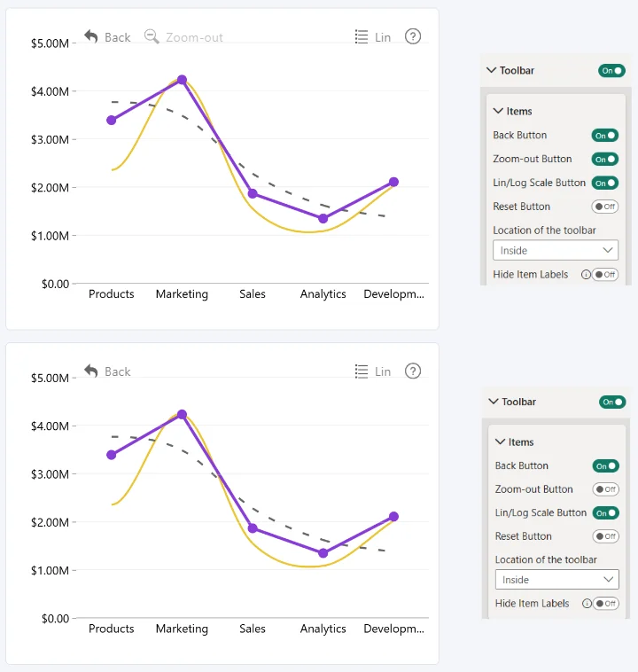Click the Products axis label in bottom chart
Viewport: 638px width, 672px height.
point(112,629)
